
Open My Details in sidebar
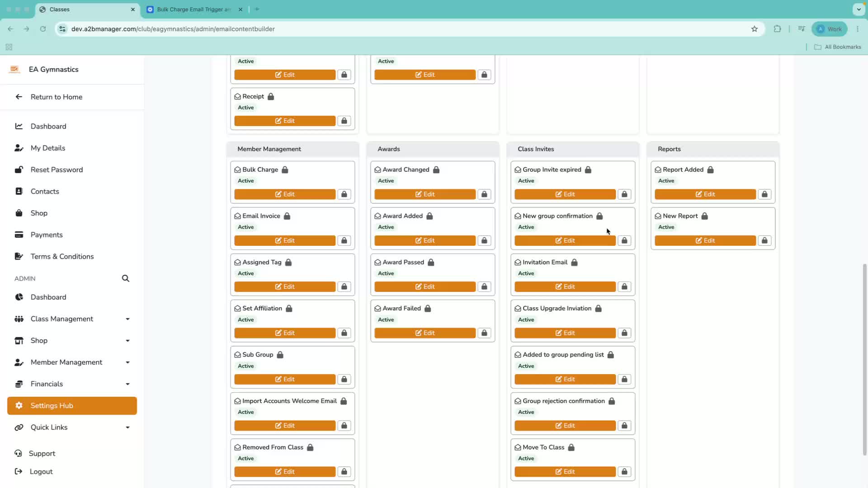coord(48,148)
